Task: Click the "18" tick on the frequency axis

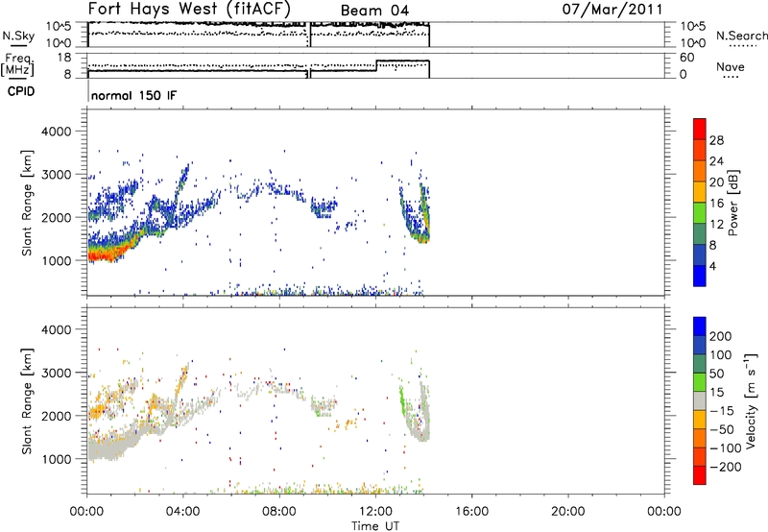Action: pyautogui.click(x=64, y=58)
